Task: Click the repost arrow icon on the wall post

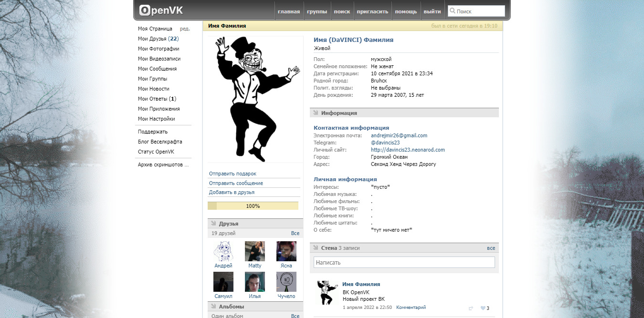Action: (471, 308)
